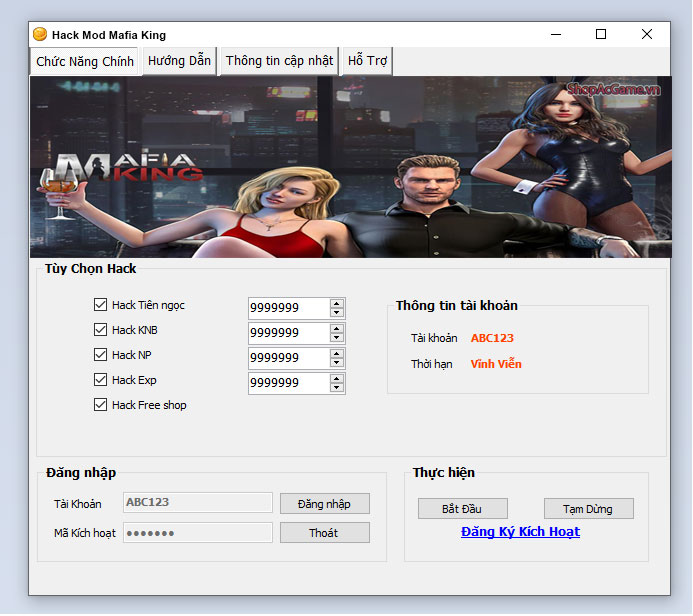Open the Thông tin cập nhật tab
The image size is (693, 616).
279,61
